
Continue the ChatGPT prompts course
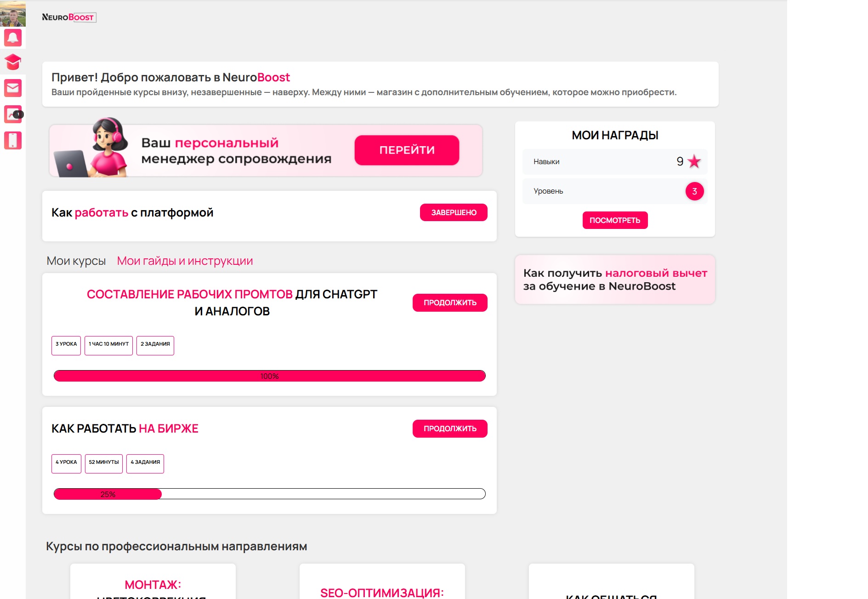click(450, 302)
